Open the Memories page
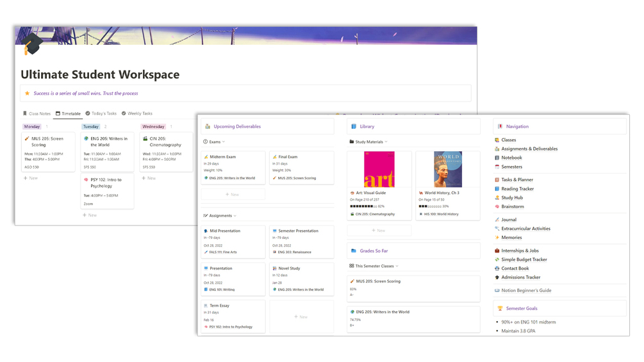The height and width of the screenshot is (362, 644). click(511, 238)
